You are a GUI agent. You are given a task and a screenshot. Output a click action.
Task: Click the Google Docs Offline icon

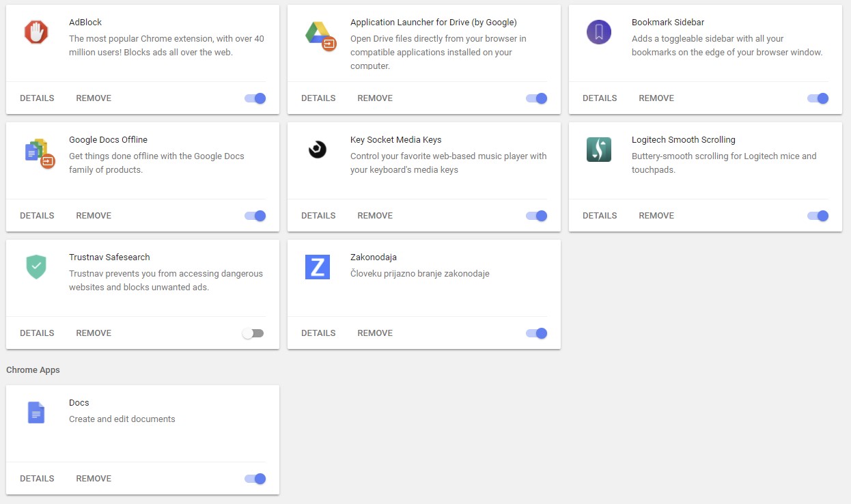coord(39,153)
